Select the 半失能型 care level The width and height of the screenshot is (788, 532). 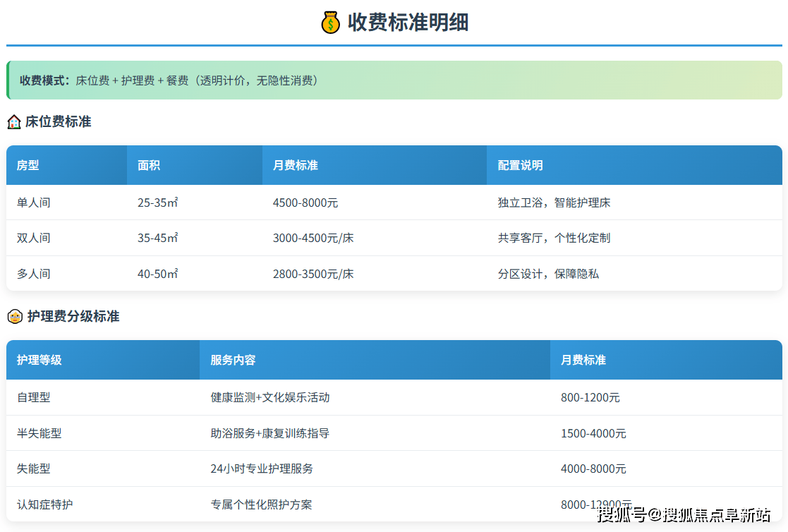pos(40,433)
